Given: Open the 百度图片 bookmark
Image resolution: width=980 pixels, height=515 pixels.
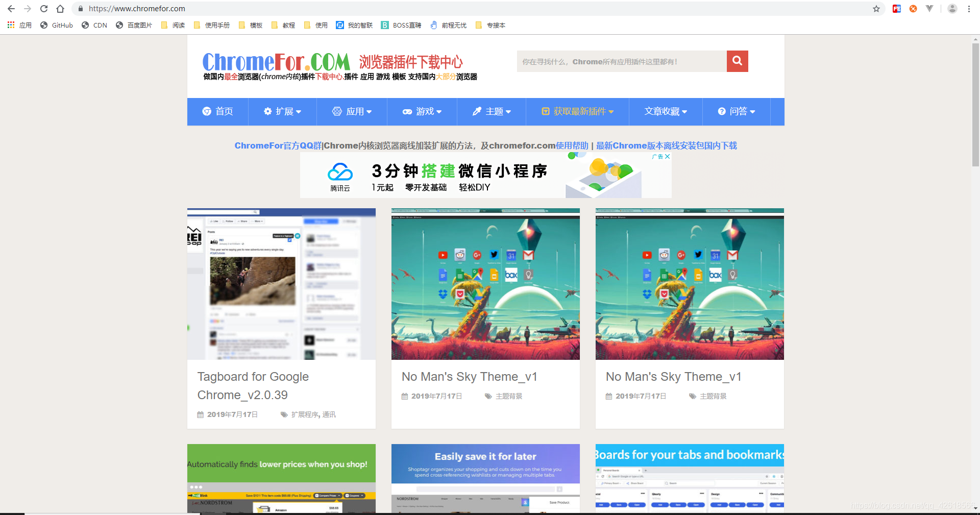Looking at the screenshot, I should click(x=134, y=25).
